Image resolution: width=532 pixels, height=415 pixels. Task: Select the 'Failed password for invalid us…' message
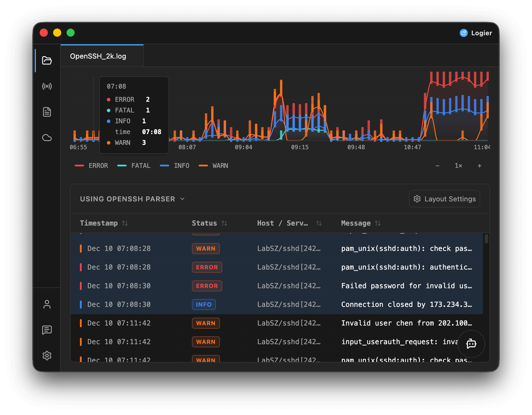407,286
